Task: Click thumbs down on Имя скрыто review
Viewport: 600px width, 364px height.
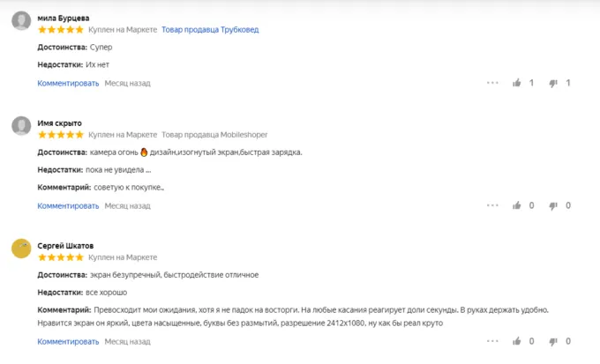Action: tap(553, 205)
